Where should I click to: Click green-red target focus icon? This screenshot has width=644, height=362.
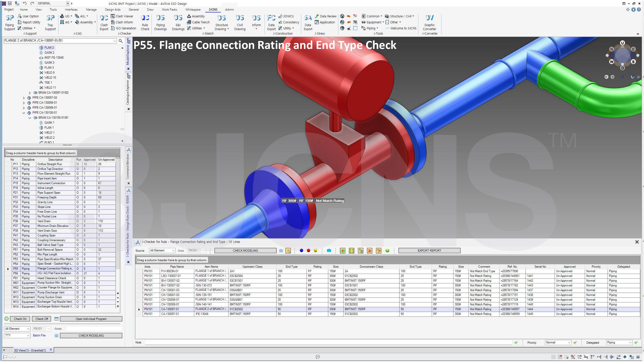(x=343, y=251)
